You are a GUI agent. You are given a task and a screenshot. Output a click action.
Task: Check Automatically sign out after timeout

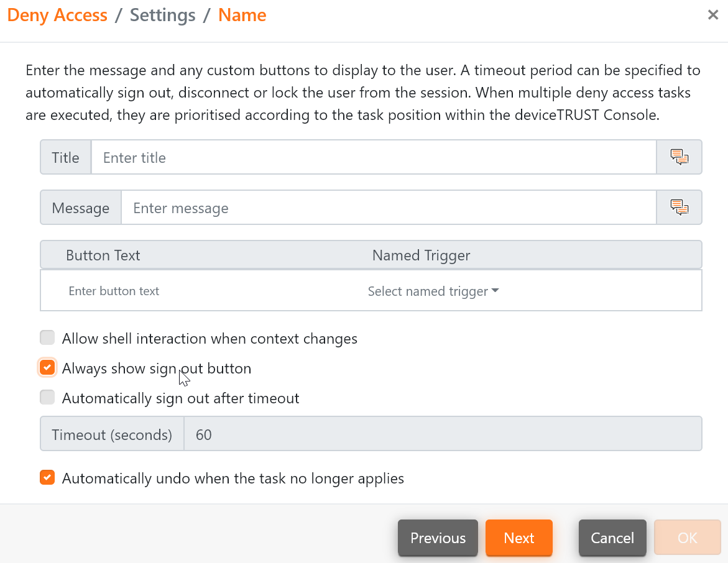tap(47, 398)
